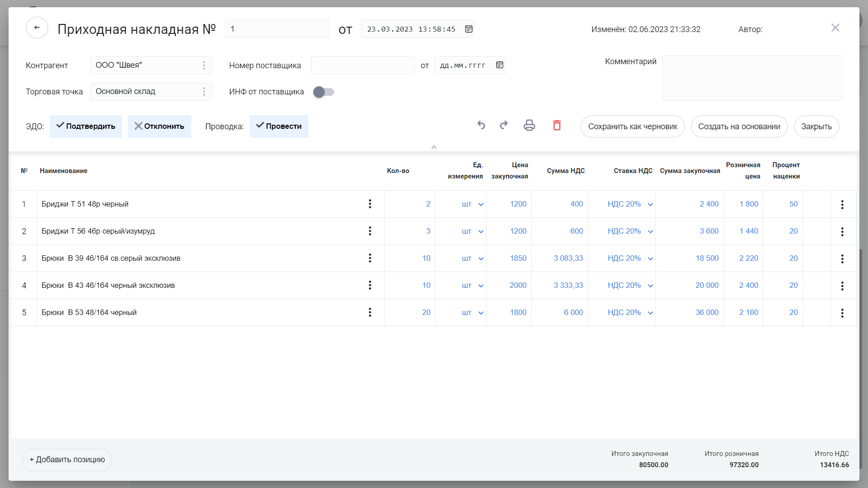Click the undo arrow icon
Image resolution: width=868 pixels, height=488 pixels.
[481, 125]
